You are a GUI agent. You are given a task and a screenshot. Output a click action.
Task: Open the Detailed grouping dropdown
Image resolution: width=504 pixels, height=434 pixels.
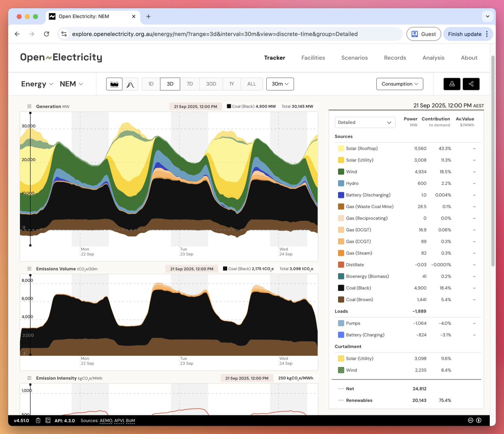(x=365, y=122)
